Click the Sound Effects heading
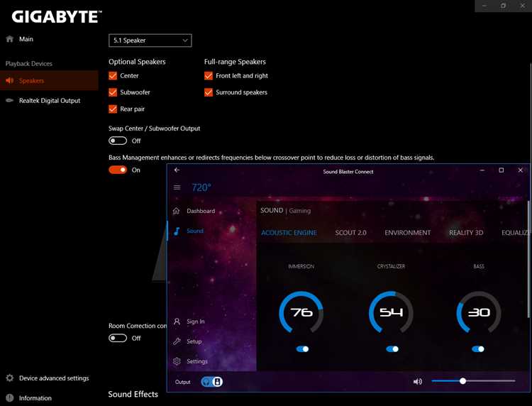The height and width of the screenshot is (406, 532). 133,394
